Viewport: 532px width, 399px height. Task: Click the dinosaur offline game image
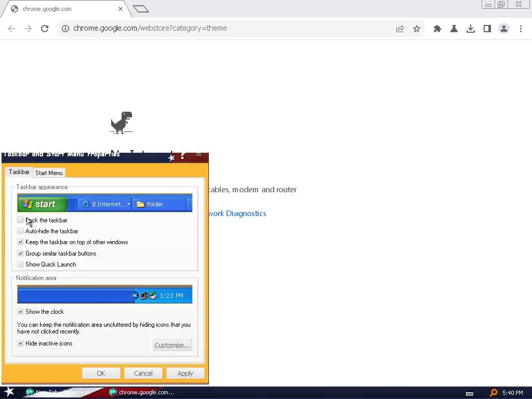122,123
